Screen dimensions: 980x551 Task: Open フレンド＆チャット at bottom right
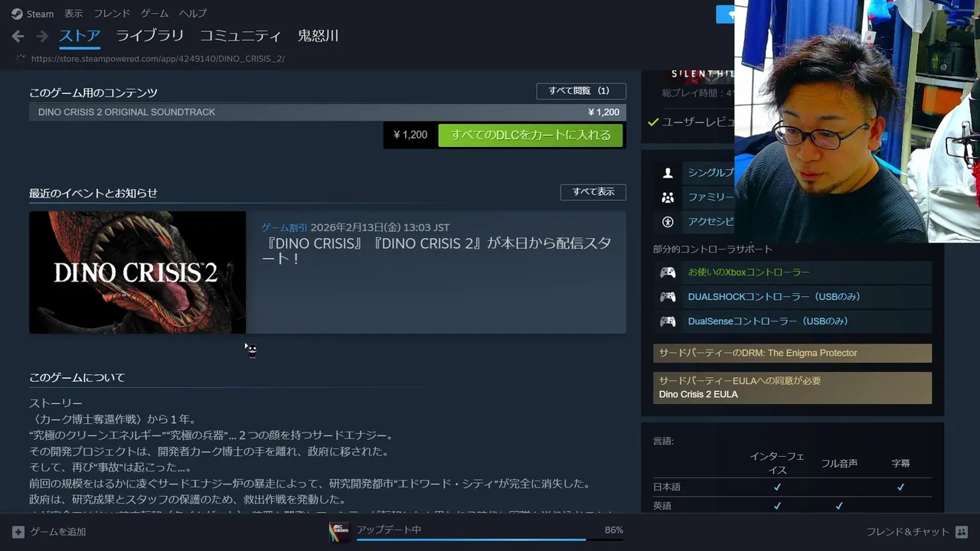pyautogui.click(x=907, y=532)
